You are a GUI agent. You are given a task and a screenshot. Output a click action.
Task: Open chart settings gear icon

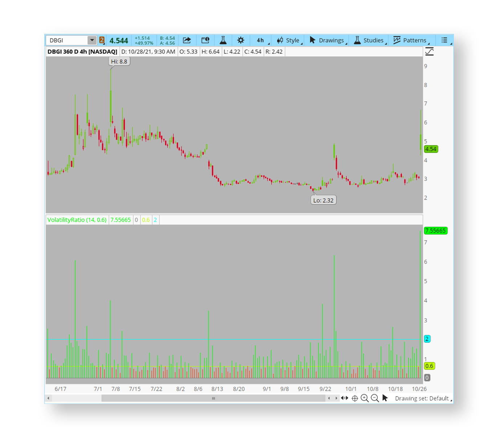coord(241,40)
